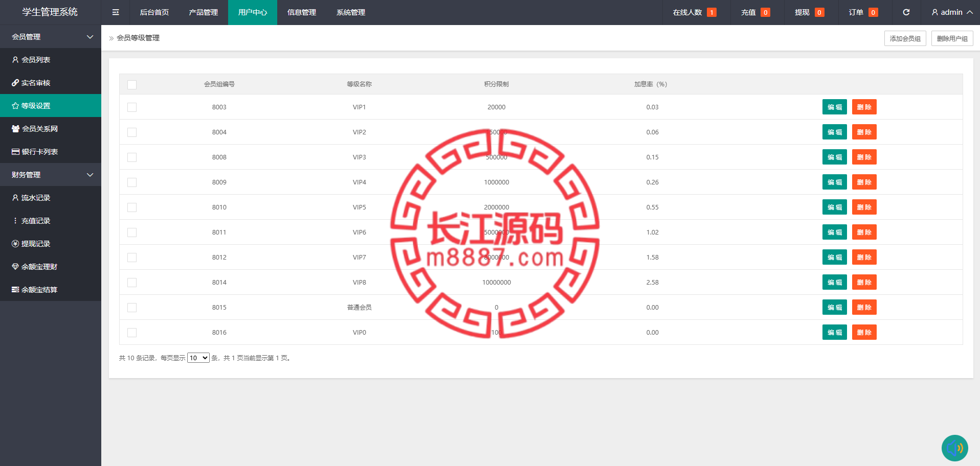Open the 系统管理 menu
The image size is (980, 466).
[x=351, y=12]
